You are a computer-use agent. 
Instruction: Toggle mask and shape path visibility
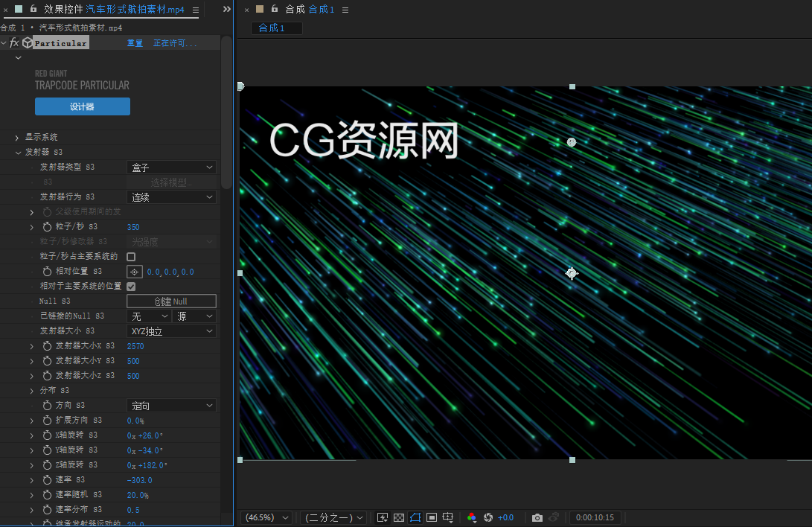point(415,517)
